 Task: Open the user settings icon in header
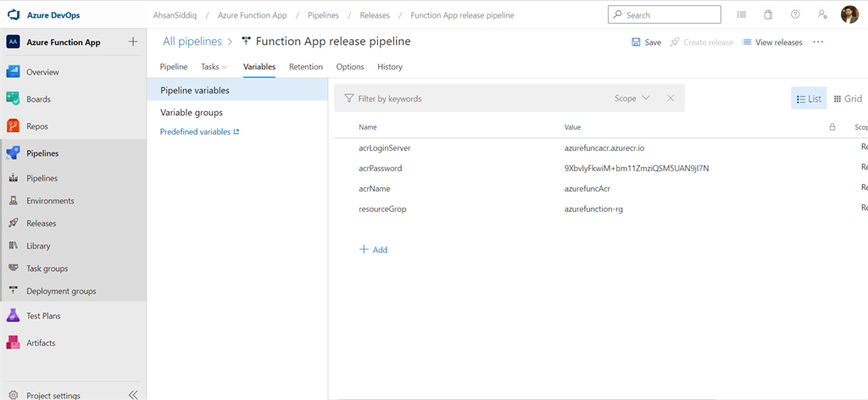pos(822,15)
